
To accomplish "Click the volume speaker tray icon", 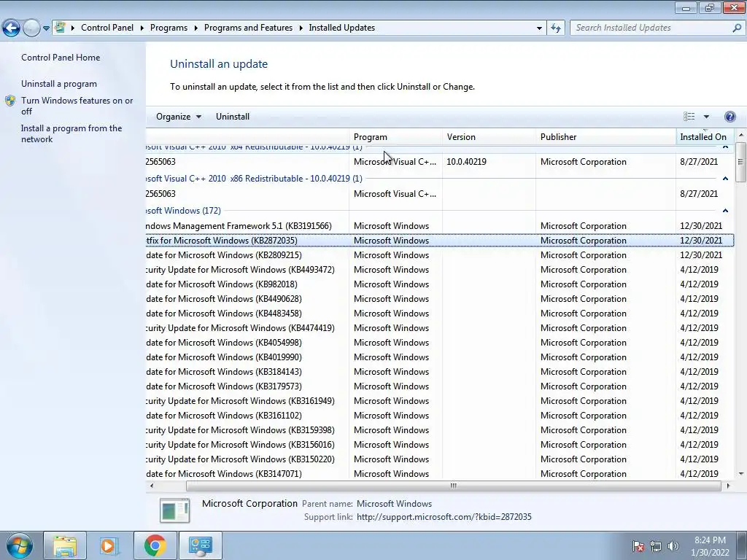I will (x=673, y=546).
